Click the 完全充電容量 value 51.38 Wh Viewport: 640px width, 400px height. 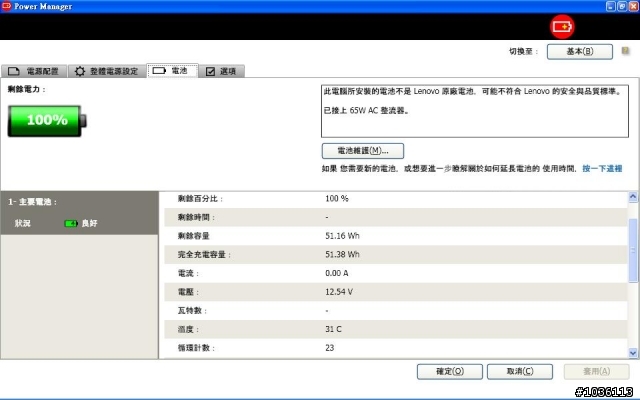(x=342, y=254)
